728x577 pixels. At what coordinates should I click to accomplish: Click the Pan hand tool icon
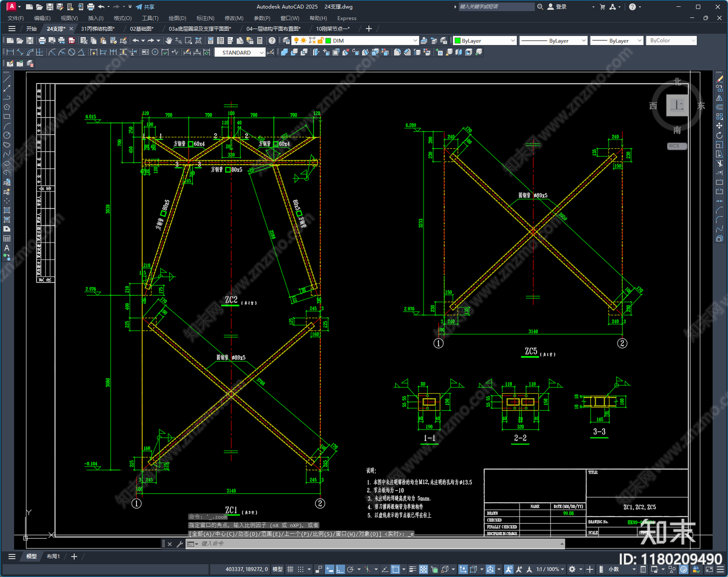(x=169, y=40)
